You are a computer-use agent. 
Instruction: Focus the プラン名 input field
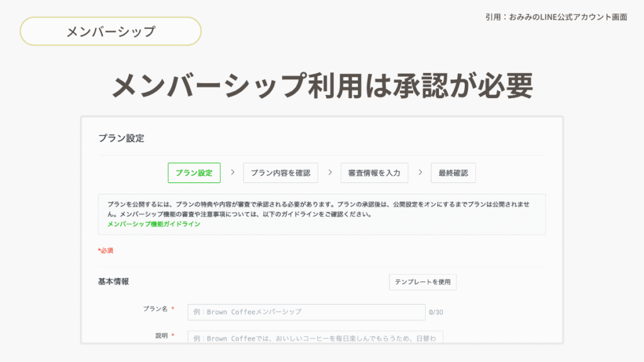pyautogui.click(x=306, y=312)
